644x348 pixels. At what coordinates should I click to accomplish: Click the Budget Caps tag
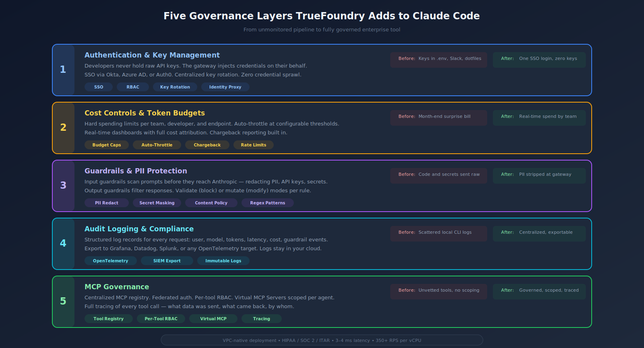(107, 145)
